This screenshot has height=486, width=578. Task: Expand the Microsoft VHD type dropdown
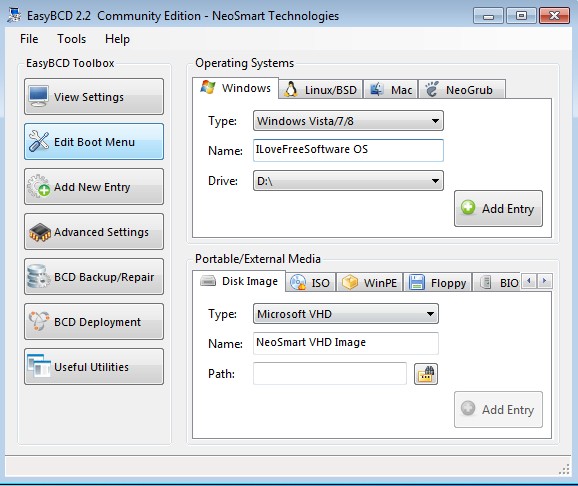point(346,314)
